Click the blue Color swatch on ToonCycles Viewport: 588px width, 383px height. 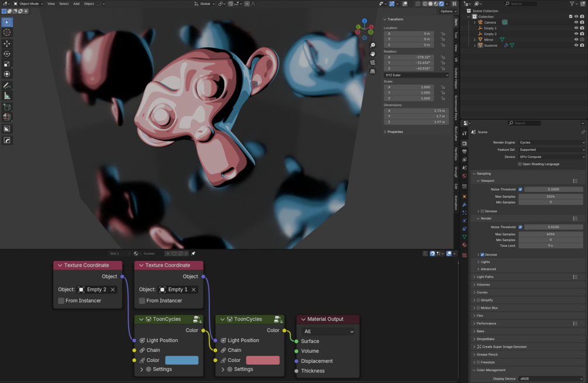coord(181,360)
